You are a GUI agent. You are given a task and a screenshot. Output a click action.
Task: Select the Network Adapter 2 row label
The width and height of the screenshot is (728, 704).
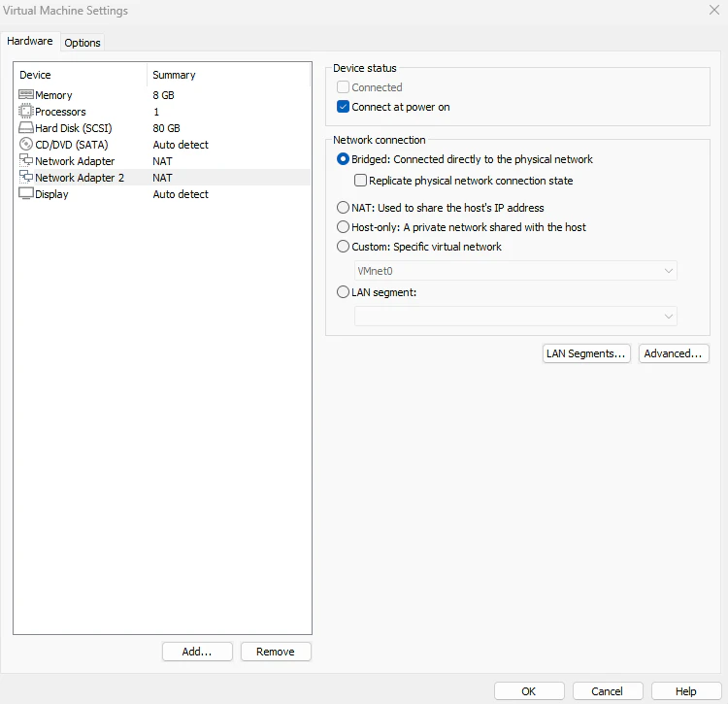click(x=80, y=178)
